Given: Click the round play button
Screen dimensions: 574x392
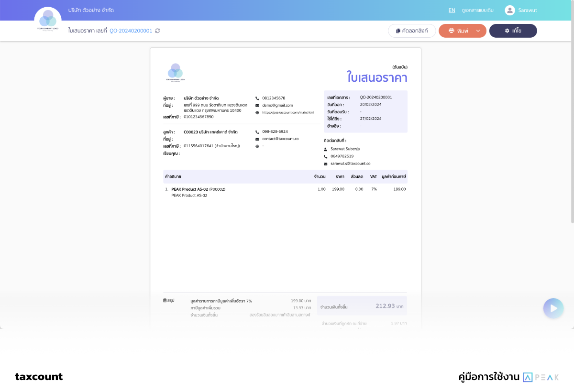Looking at the screenshot, I should (553, 308).
